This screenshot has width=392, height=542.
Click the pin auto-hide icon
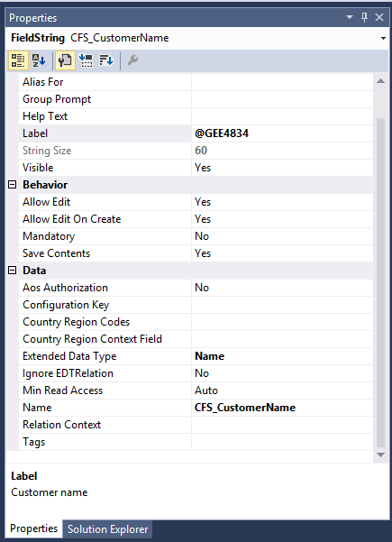364,17
